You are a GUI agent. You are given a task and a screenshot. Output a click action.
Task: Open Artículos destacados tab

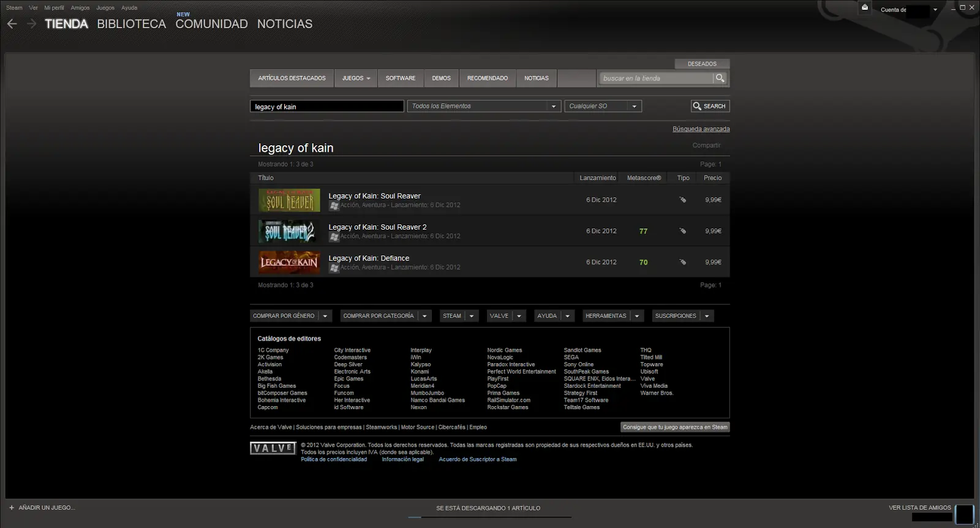click(292, 78)
